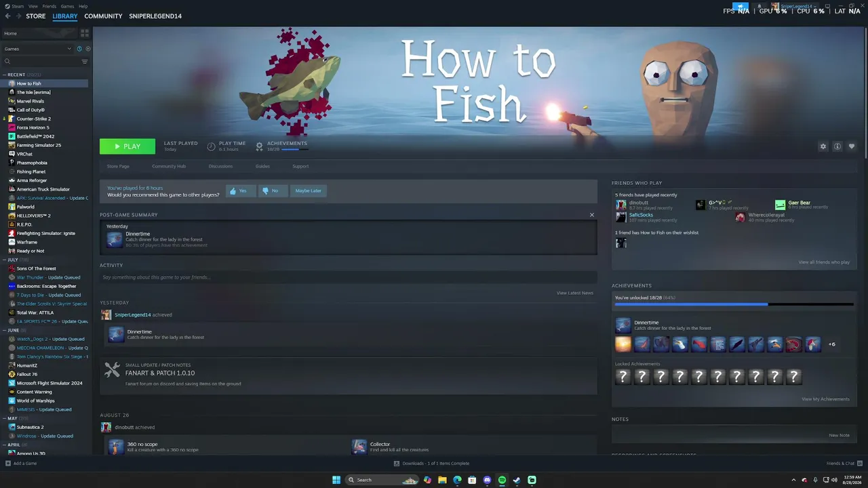Click Add a Game
This screenshot has width=868, height=488.
[21, 464]
